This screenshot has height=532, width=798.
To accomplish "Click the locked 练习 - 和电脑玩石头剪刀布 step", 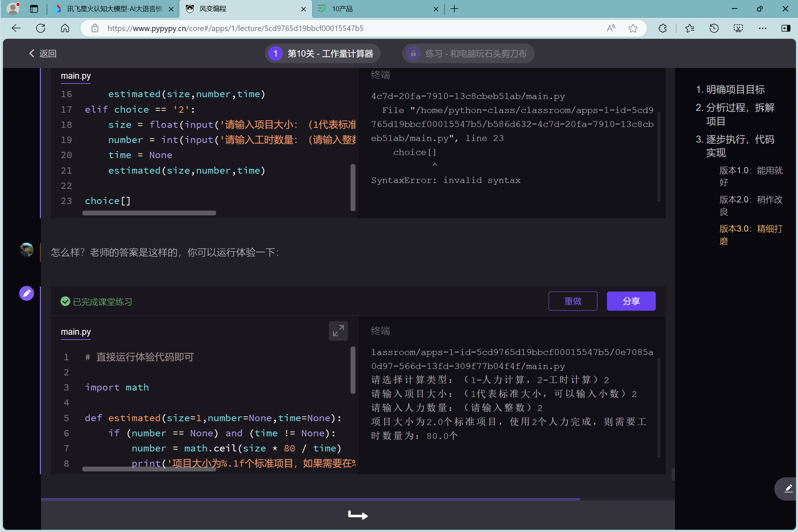I will [x=468, y=54].
